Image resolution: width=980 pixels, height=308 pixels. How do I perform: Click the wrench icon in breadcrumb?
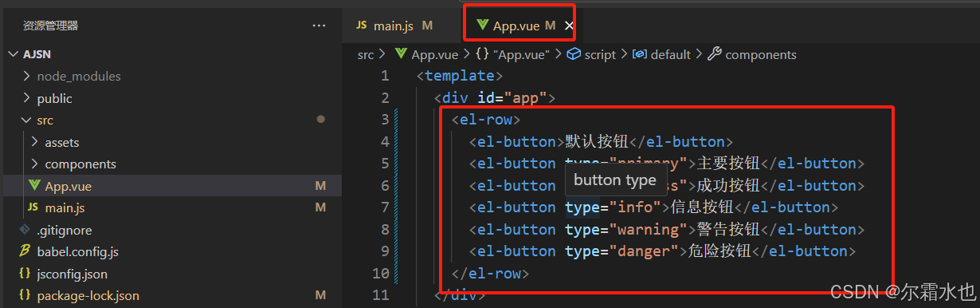[715, 54]
